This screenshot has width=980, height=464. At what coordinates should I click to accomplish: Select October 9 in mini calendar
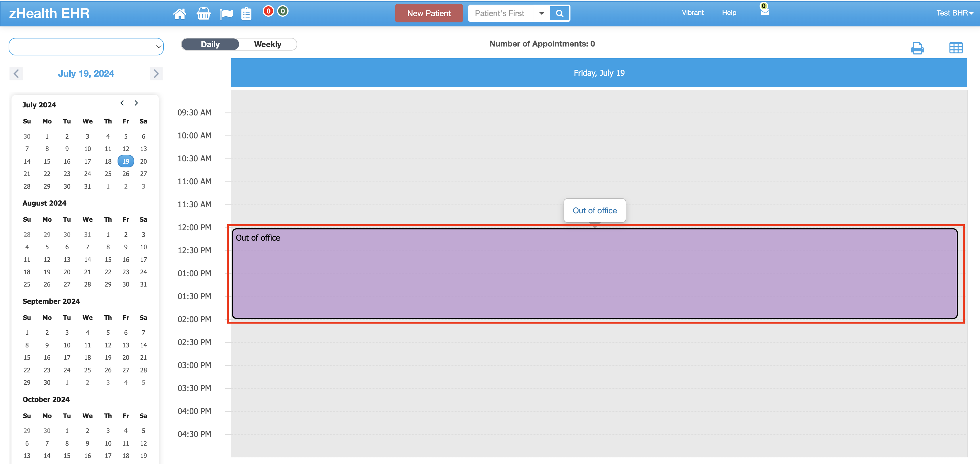87,443
